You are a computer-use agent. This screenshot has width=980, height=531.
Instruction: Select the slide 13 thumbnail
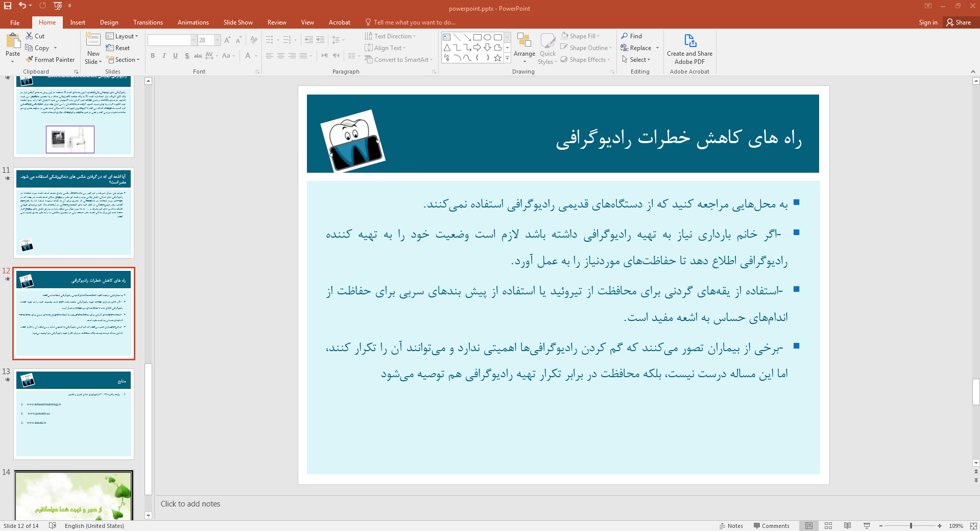tap(74, 414)
